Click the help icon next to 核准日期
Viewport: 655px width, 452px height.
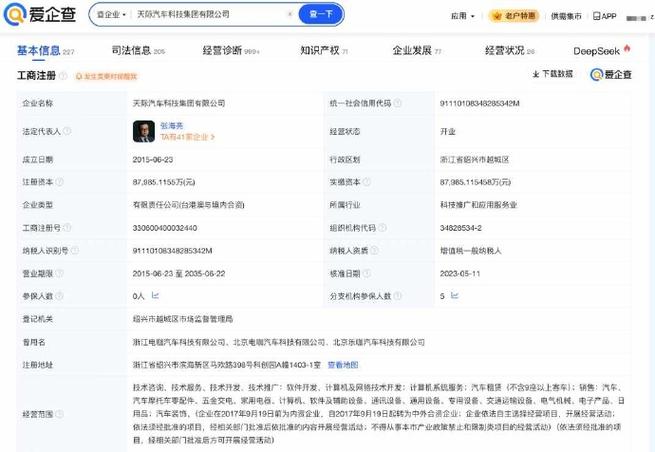click(367, 273)
